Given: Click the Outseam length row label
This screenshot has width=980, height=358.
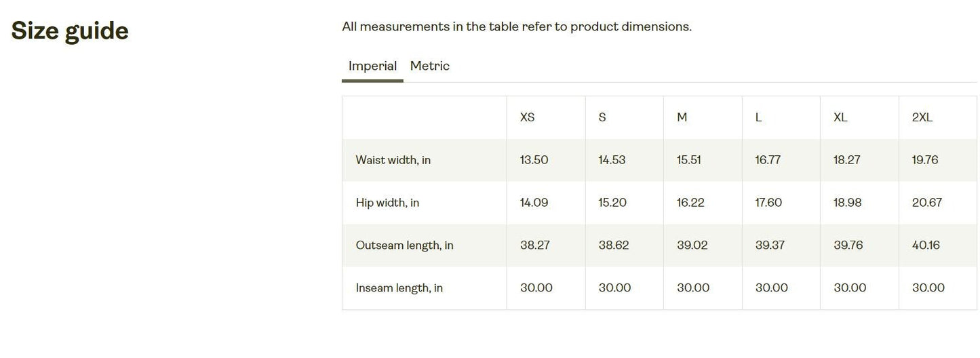Looking at the screenshot, I should point(404,245).
